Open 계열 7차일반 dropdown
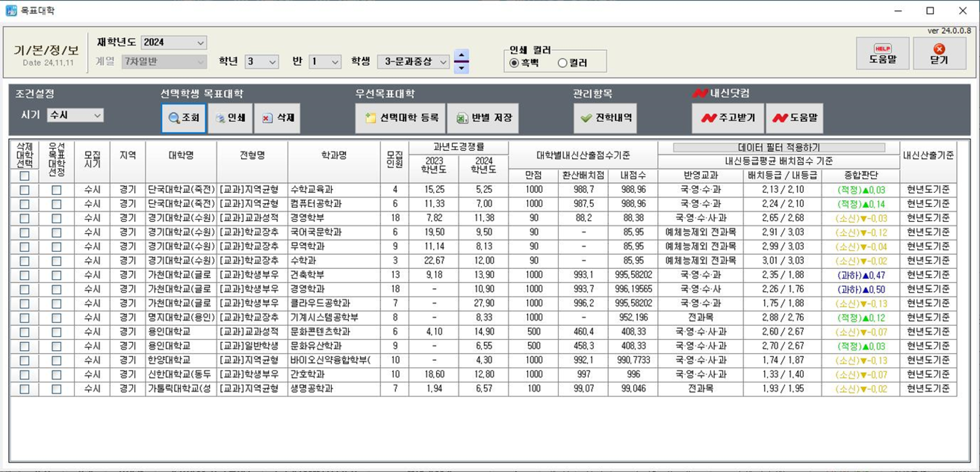 (x=164, y=62)
